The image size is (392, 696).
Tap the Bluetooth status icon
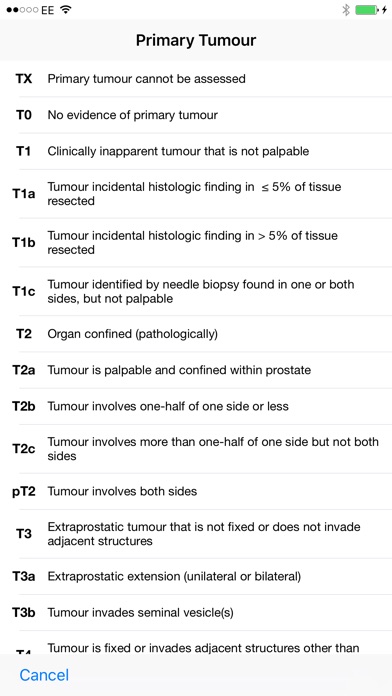[346, 10]
